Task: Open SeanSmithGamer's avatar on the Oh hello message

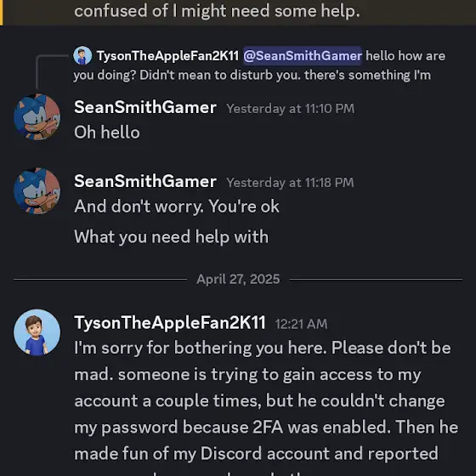Action: (x=37, y=117)
